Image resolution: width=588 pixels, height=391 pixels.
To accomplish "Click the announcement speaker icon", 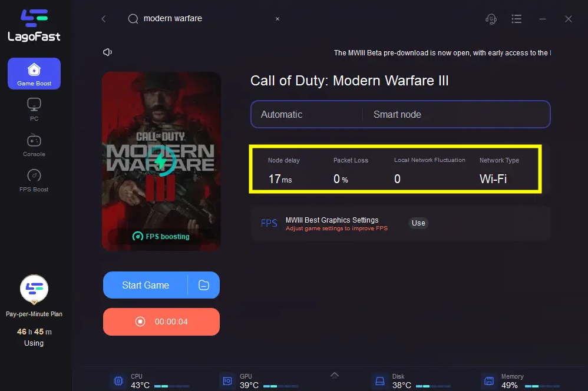I will [x=108, y=52].
